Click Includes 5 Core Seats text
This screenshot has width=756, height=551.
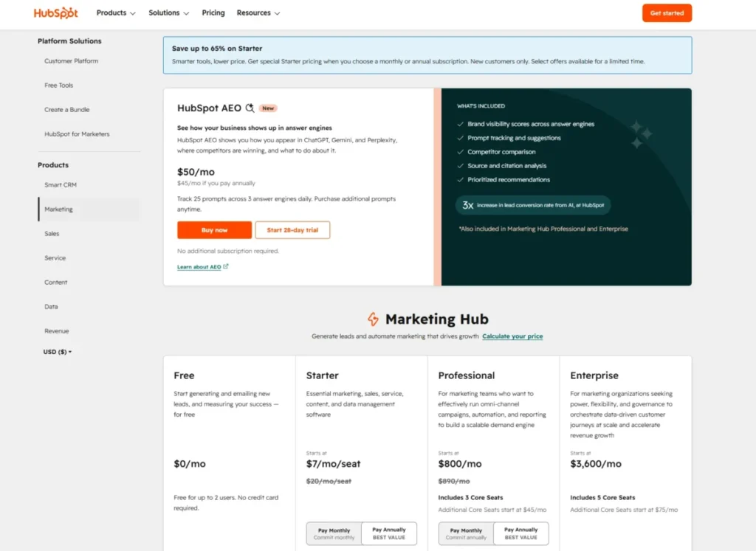602,498
